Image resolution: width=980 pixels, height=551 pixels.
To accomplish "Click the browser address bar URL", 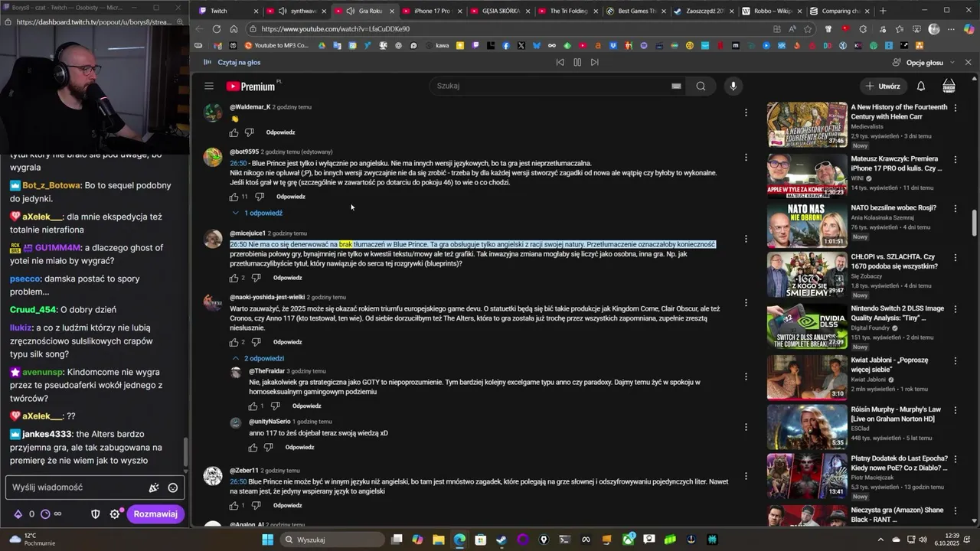I will 335,29.
